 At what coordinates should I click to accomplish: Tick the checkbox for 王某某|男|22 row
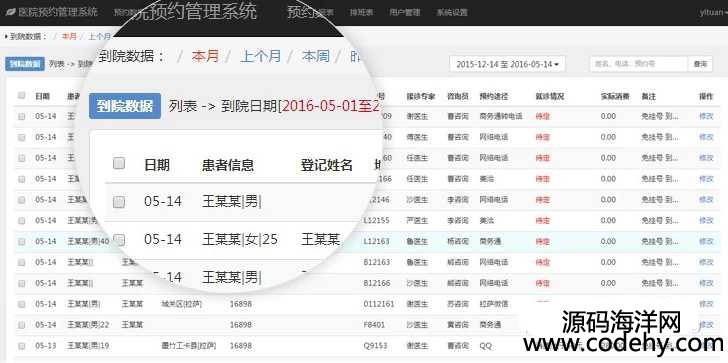(21, 325)
